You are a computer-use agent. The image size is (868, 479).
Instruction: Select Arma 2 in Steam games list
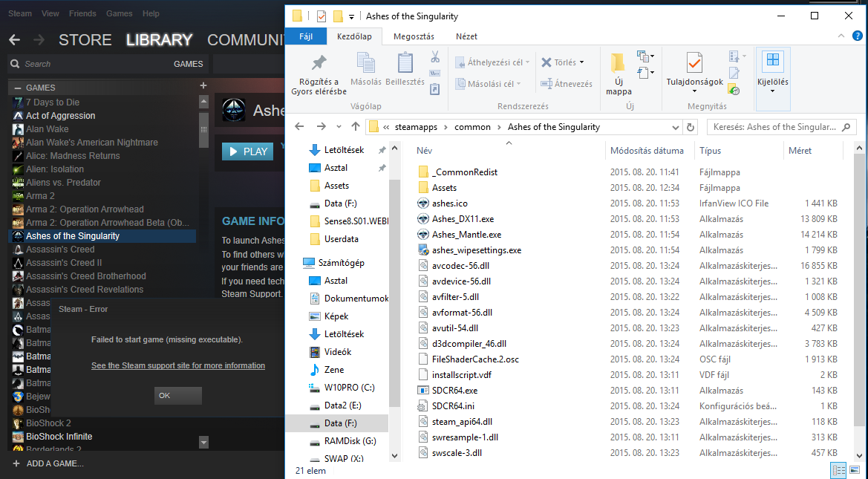(40, 196)
